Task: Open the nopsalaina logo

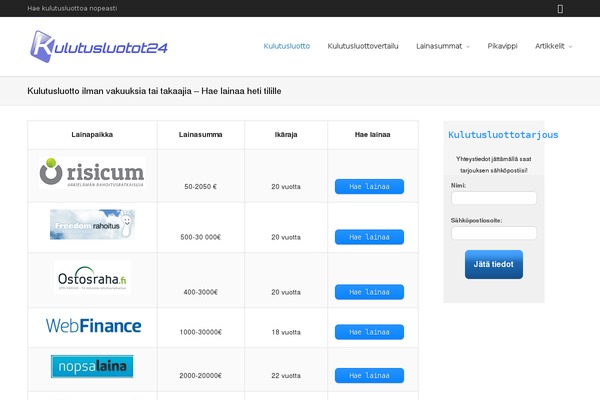Action: [x=92, y=366]
